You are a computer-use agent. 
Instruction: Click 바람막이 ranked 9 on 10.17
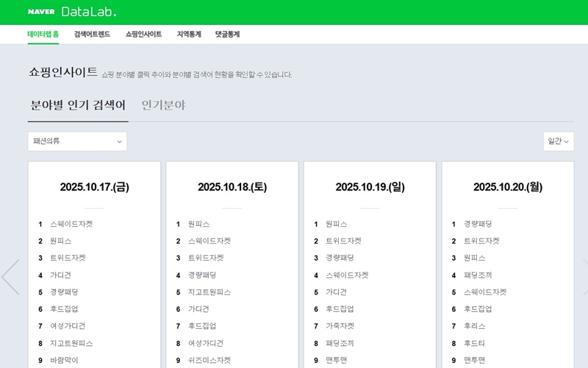pyautogui.click(x=64, y=360)
